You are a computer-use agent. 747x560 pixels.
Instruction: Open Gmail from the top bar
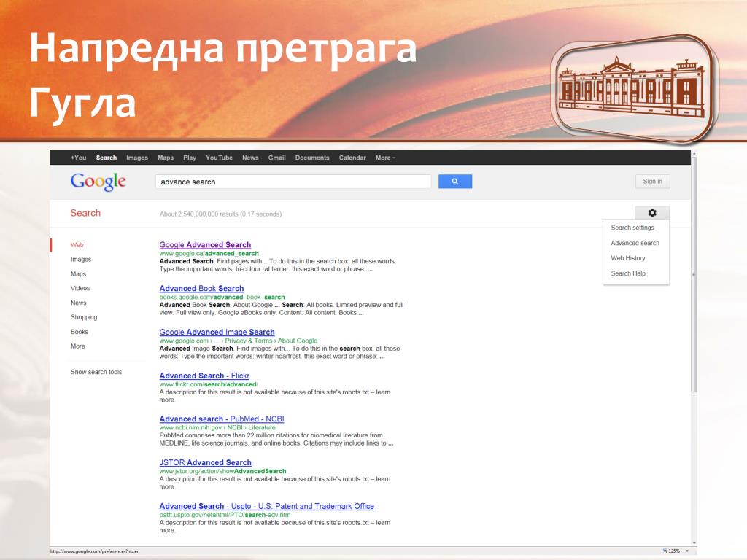point(276,157)
